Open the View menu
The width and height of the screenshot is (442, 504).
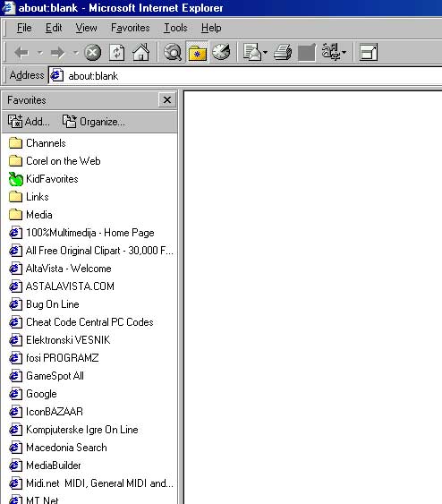[86, 28]
